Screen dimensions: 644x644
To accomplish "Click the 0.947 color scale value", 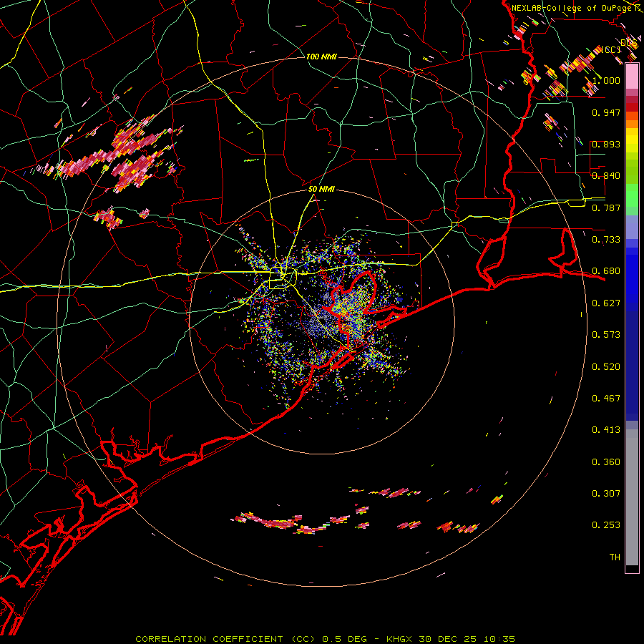I will pyautogui.click(x=606, y=112).
